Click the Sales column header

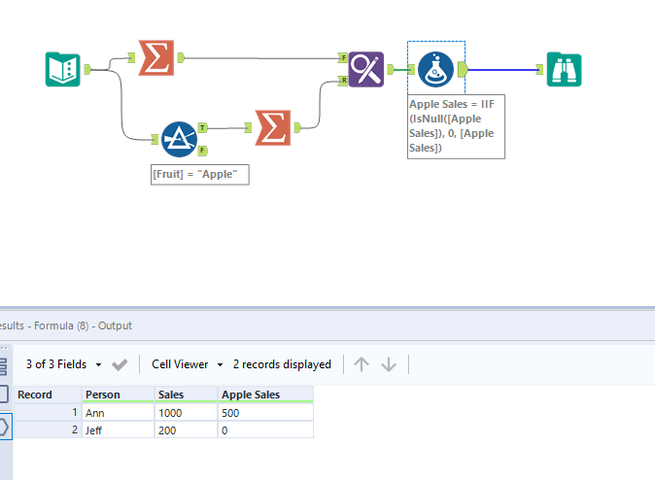coord(186,394)
